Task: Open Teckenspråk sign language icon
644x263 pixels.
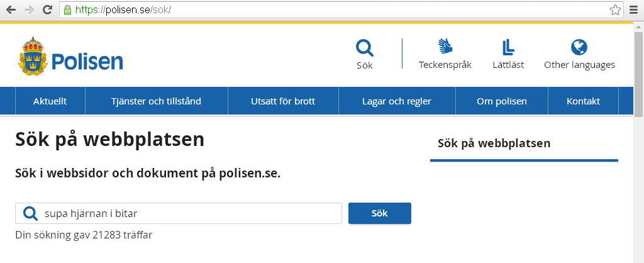Action: tap(445, 46)
